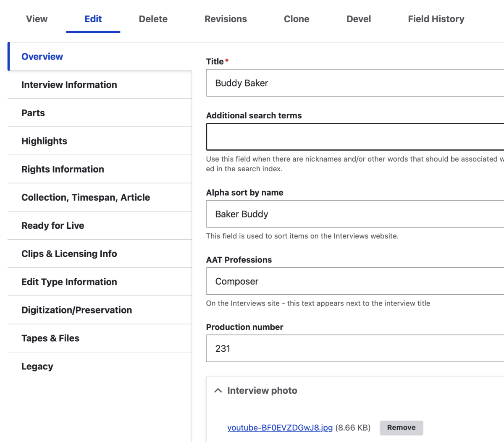
Task: View the Digitization/Preservation section
Action: pyautogui.click(x=77, y=310)
